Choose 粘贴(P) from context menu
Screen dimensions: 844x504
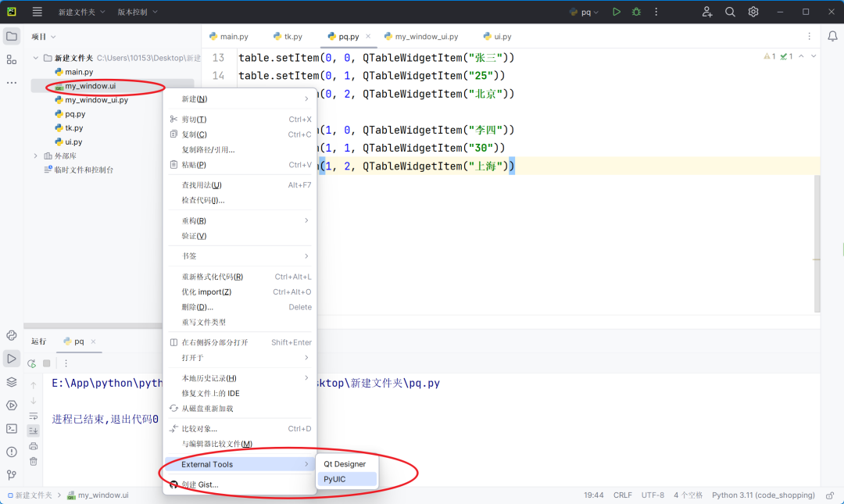pyautogui.click(x=240, y=165)
